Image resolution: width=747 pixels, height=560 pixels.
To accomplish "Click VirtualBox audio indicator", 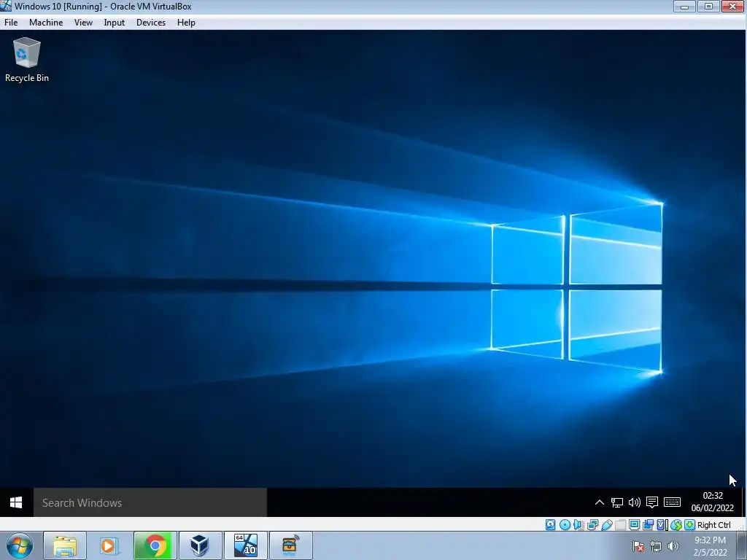I will pyautogui.click(x=578, y=525).
